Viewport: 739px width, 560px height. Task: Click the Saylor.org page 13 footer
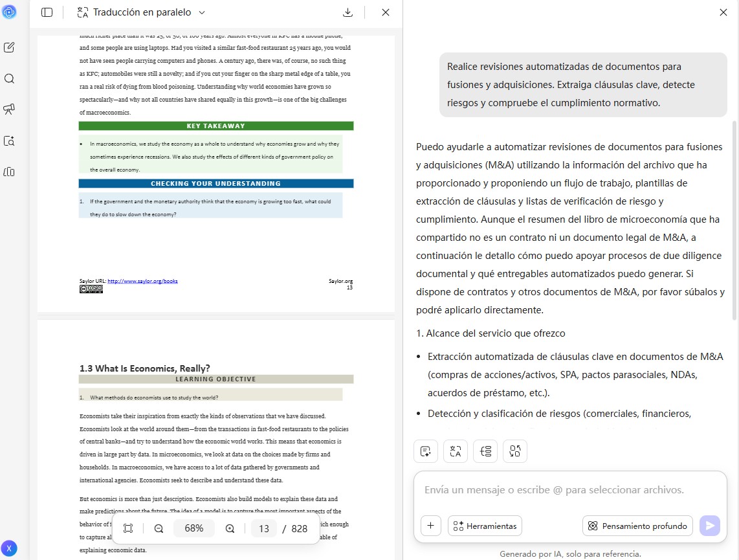point(341,284)
